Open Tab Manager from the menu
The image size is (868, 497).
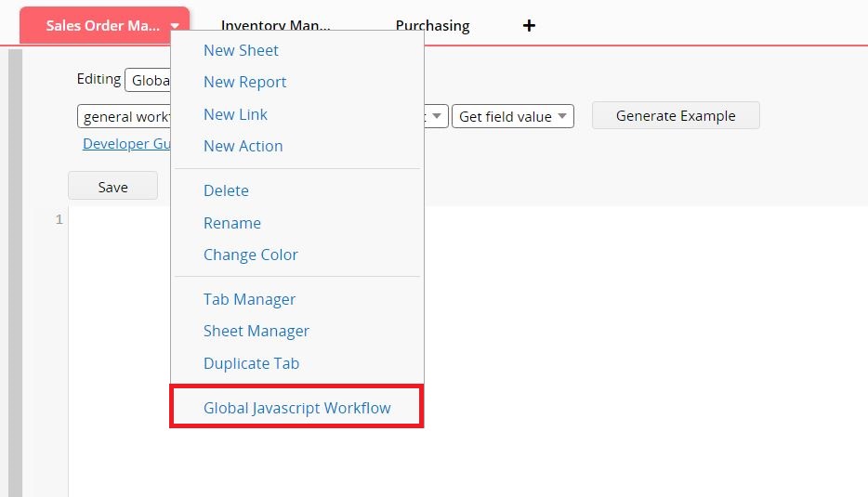tap(249, 299)
